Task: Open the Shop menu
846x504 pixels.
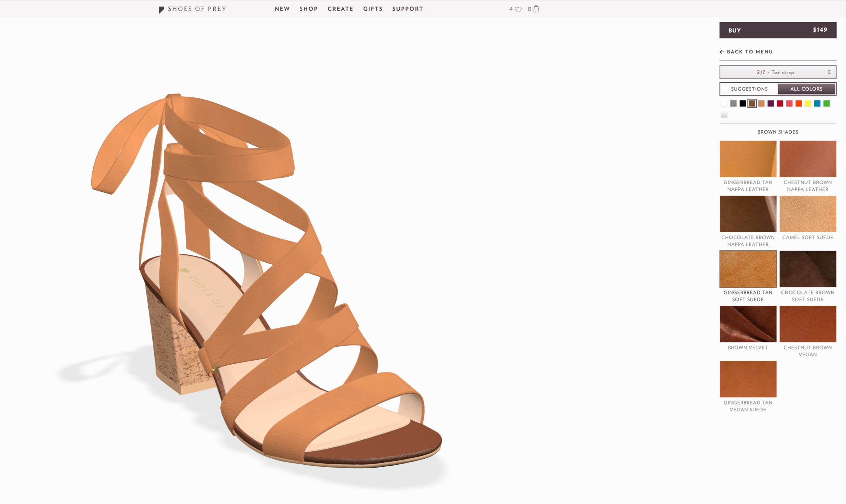Action: [x=308, y=9]
